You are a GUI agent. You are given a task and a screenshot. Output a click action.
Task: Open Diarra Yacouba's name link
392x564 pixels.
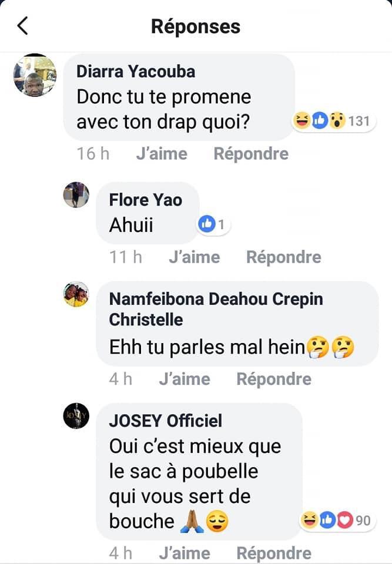[136, 72]
